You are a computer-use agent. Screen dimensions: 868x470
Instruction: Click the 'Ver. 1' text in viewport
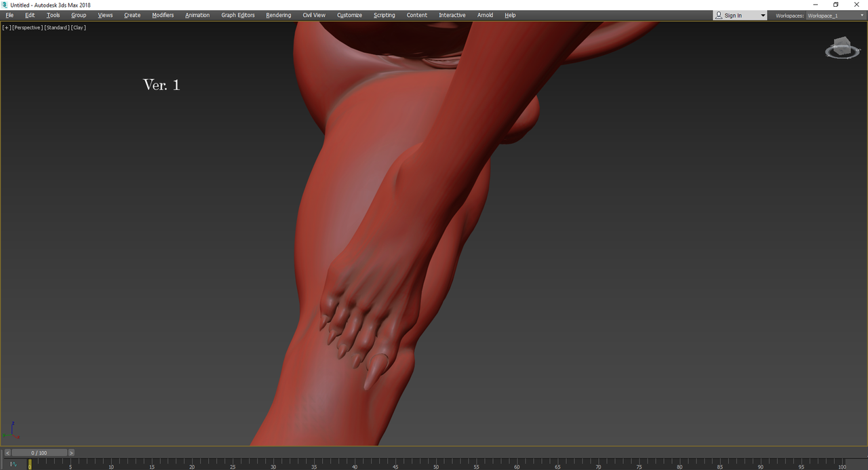(161, 85)
